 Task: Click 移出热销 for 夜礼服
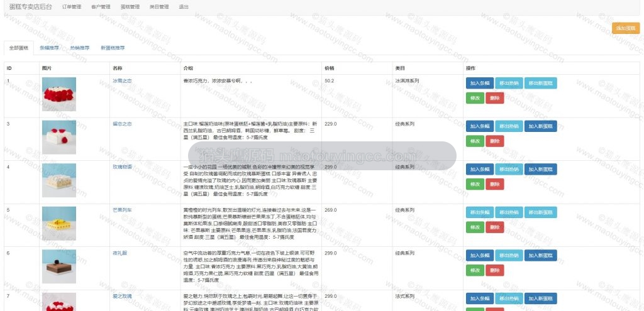point(509,255)
